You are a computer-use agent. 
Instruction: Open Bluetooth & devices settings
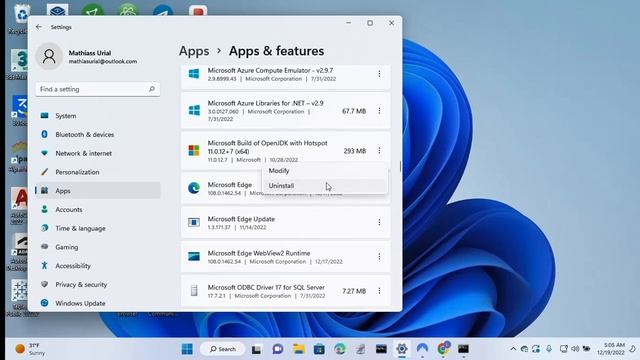(x=98, y=135)
